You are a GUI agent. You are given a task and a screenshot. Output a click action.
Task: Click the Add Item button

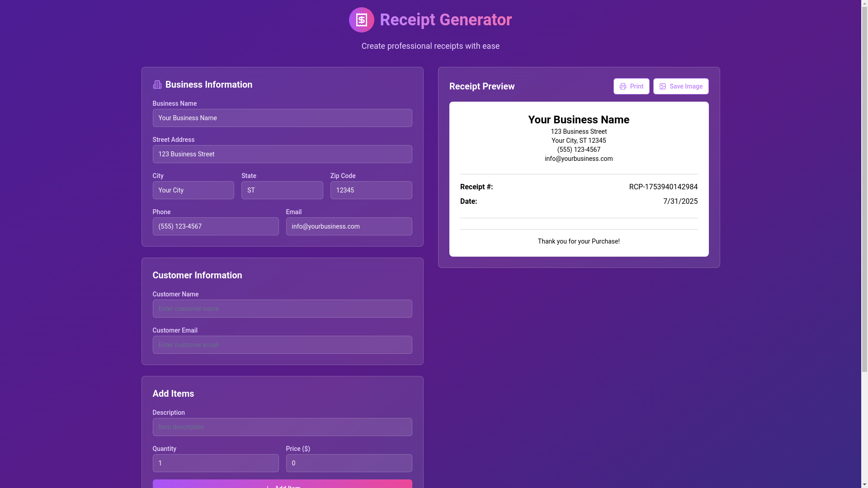click(x=282, y=484)
